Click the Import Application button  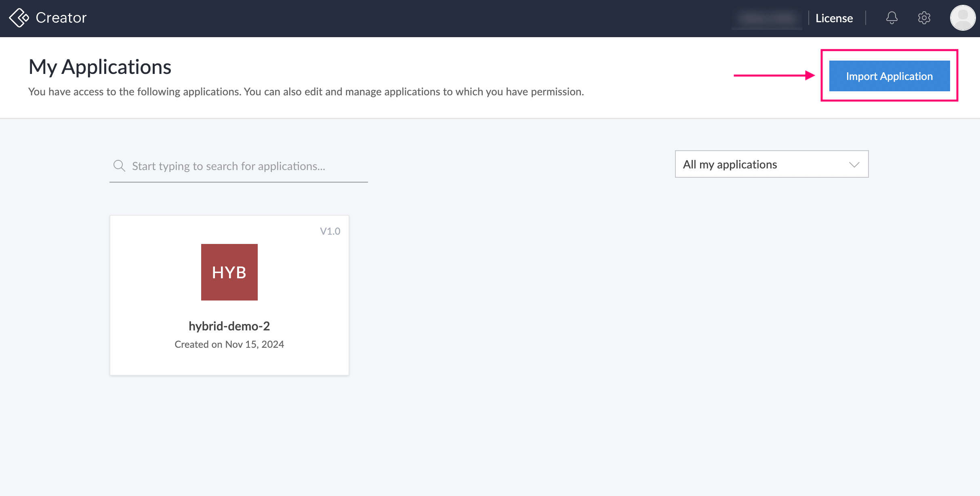tap(889, 76)
